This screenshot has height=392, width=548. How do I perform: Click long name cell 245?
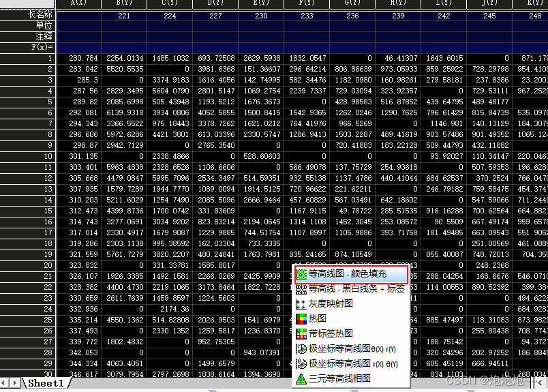489,16
